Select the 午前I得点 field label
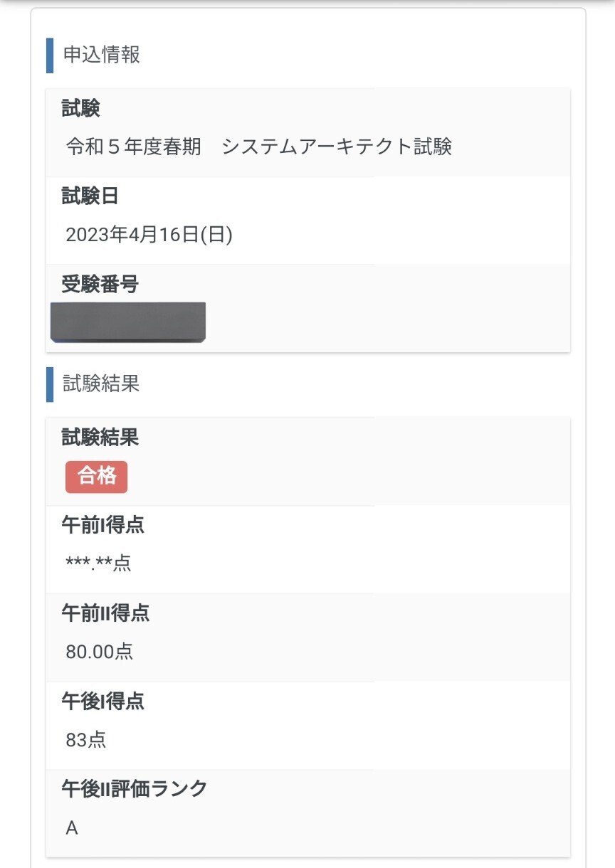This screenshot has width=615, height=868. click(x=103, y=525)
